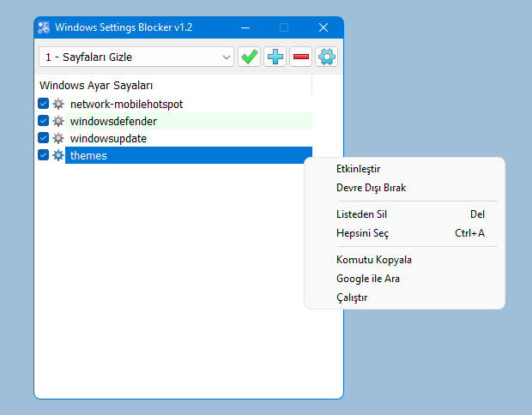
Task: Select the network-mobilehotspot row
Action: (188, 104)
